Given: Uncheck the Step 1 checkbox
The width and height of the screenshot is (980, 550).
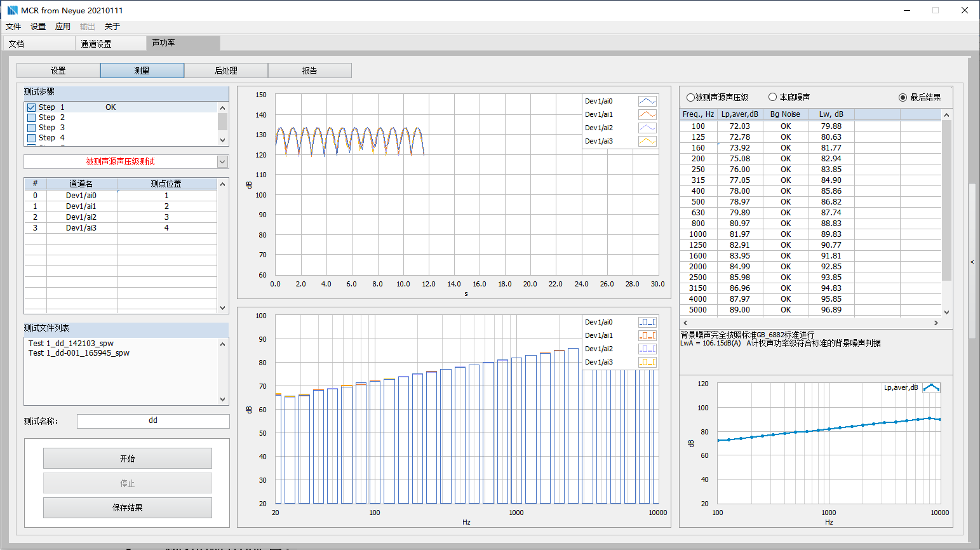Looking at the screenshot, I should 31,107.
